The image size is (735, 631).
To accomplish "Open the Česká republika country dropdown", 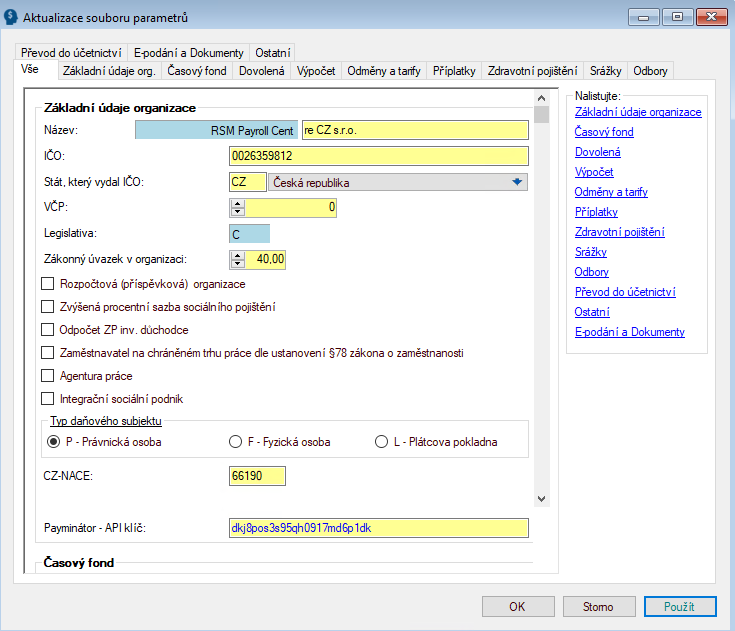I will tap(517, 182).
